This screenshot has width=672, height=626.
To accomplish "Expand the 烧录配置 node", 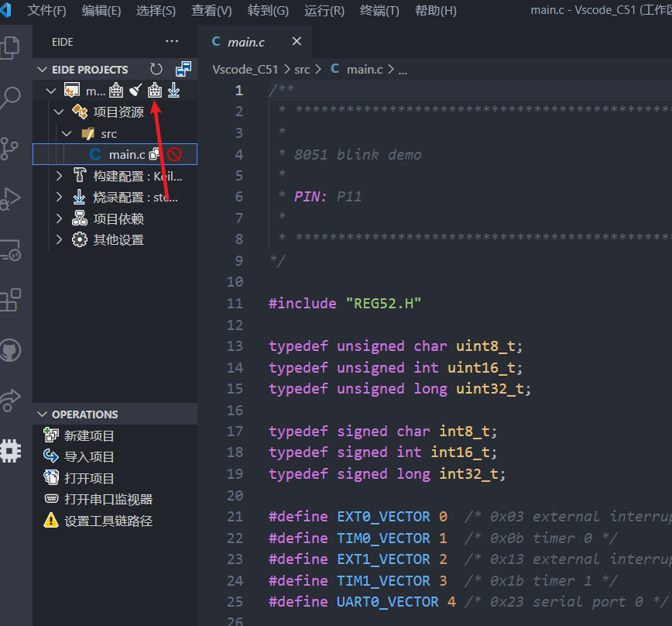I will click(59, 197).
